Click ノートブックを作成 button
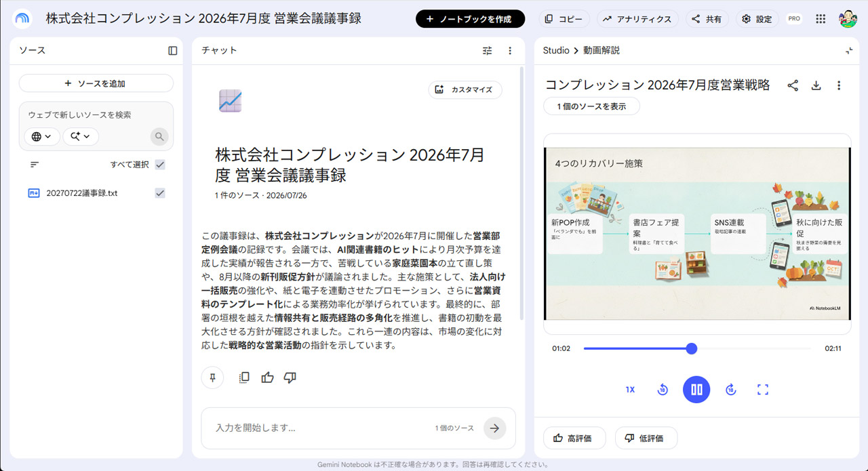The width and height of the screenshot is (868, 471). click(470, 19)
